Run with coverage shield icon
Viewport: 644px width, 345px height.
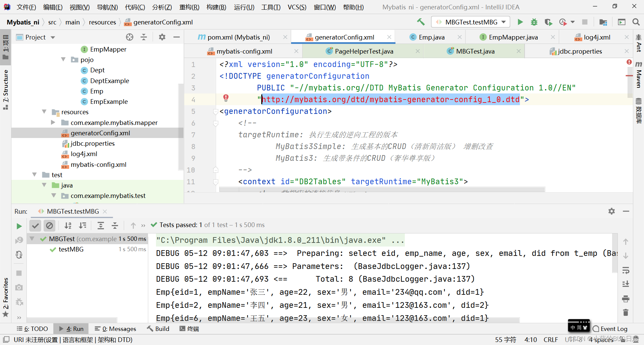click(548, 22)
